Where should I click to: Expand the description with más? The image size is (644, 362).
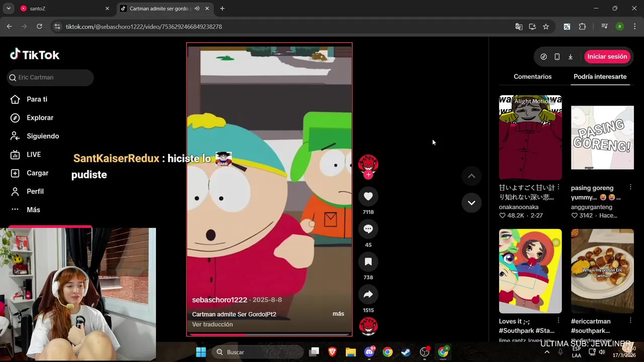tap(338, 314)
